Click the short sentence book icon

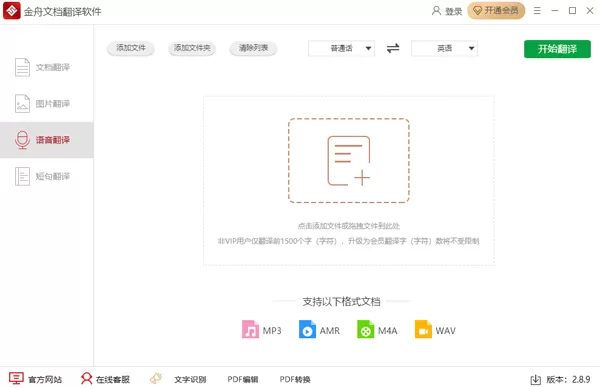tap(22, 176)
